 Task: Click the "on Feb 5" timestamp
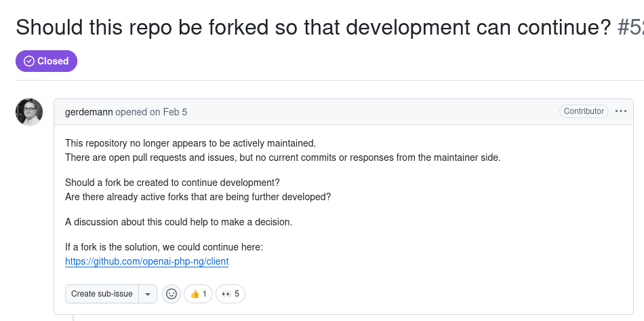[168, 112]
